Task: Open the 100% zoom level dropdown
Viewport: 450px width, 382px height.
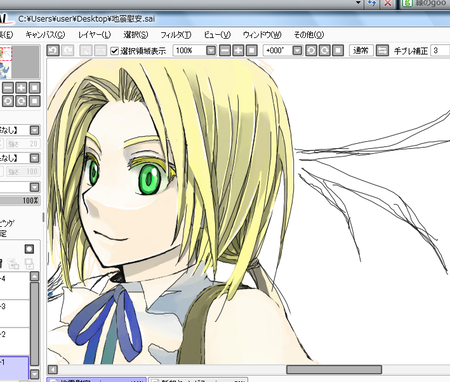Action: (211, 50)
